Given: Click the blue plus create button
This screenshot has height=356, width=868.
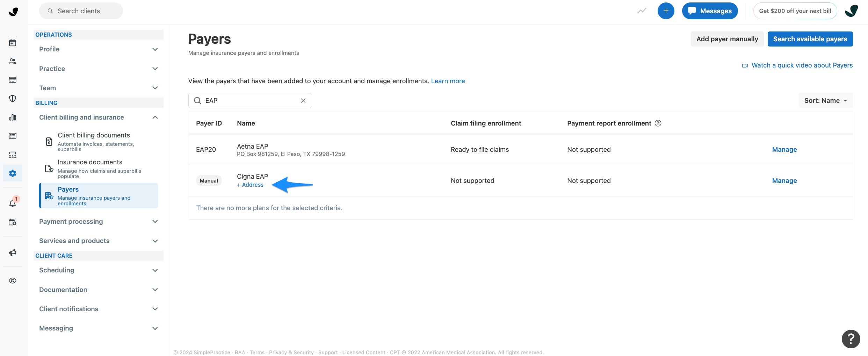Looking at the screenshot, I should [x=666, y=11].
